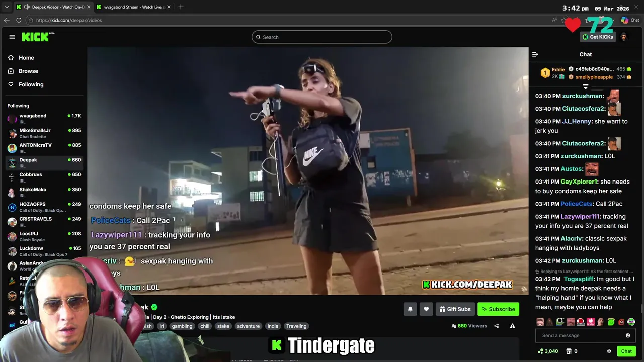This screenshot has width=644, height=362.
Task: Click the chat panel scrollbar
Action: (x=641, y=308)
